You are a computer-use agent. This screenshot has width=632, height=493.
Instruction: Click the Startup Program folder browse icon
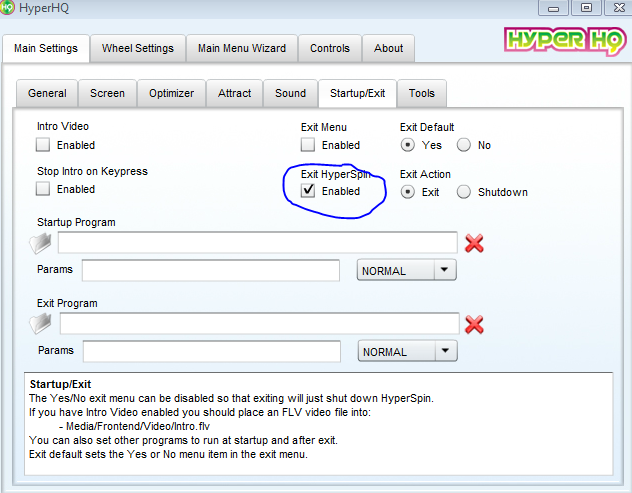(42, 243)
